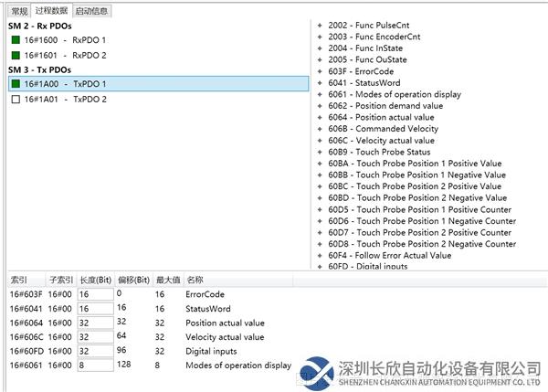Switch to the 常规 tab
The width and height of the screenshot is (548, 392).
pos(18,11)
